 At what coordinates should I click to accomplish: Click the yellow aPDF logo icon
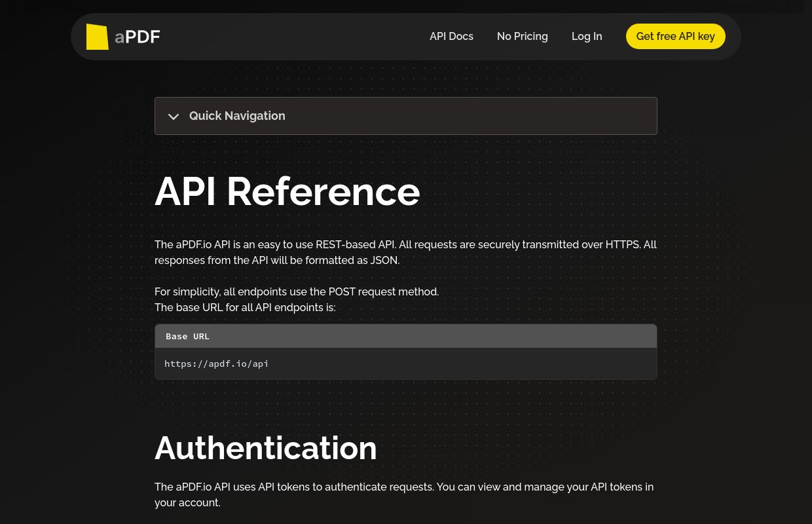(98, 37)
